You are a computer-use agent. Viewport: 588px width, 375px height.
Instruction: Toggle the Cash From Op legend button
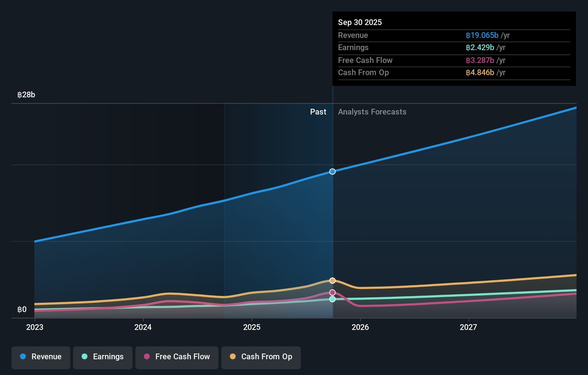point(261,357)
